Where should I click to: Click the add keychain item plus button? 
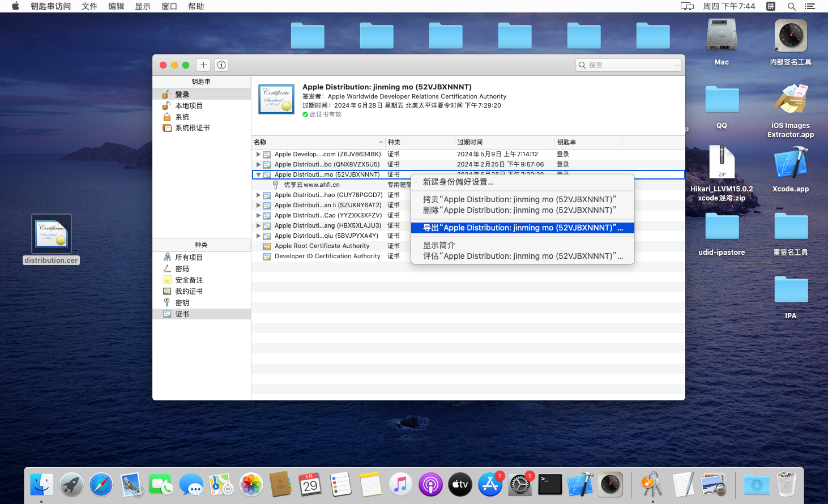pos(203,65)
